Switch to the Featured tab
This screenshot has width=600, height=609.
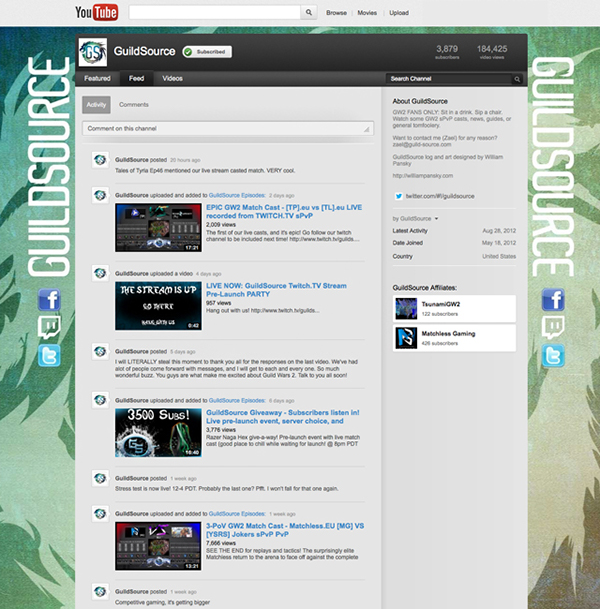[x=97, y=78]
